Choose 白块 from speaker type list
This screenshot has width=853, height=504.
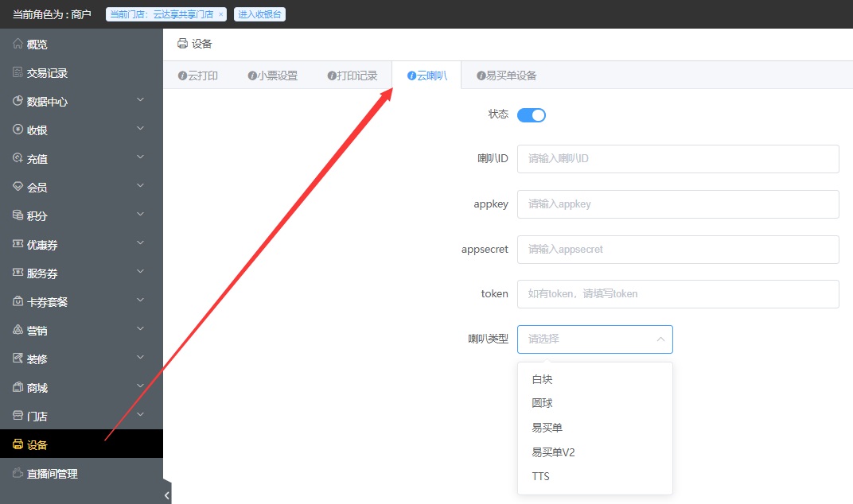(595, 379)
